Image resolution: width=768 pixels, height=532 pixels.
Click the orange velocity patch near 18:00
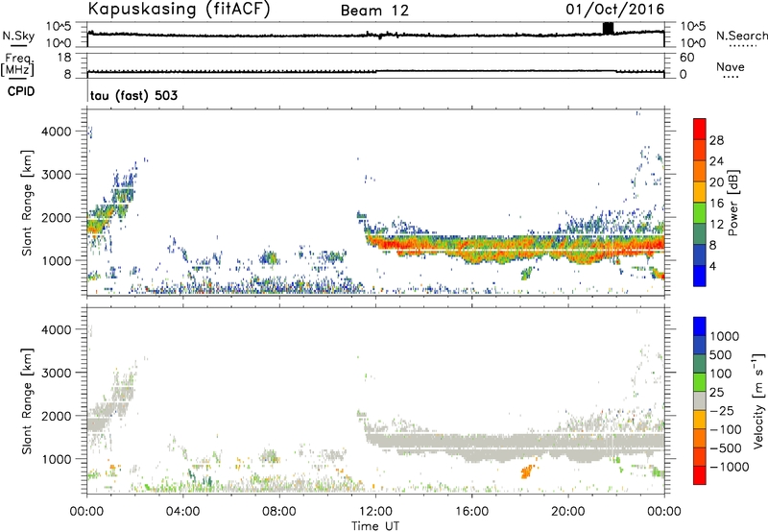tap(526, 472)
